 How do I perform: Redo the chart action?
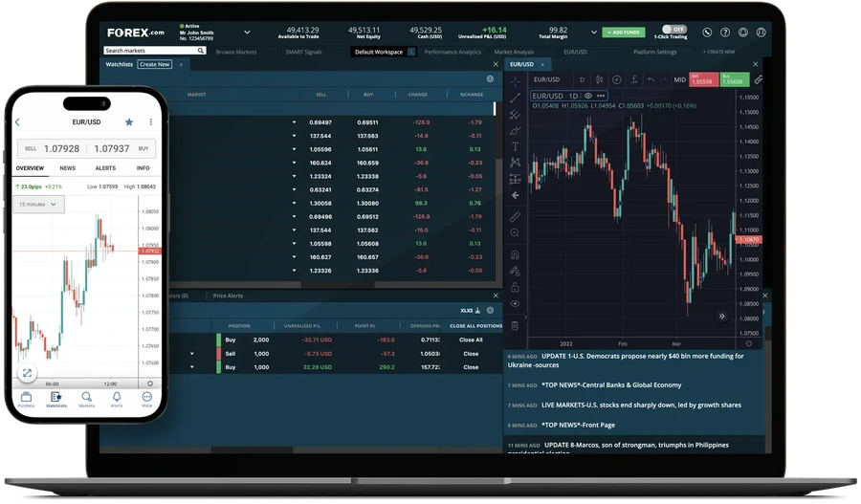pyautogui.click(x=663, y=79)
